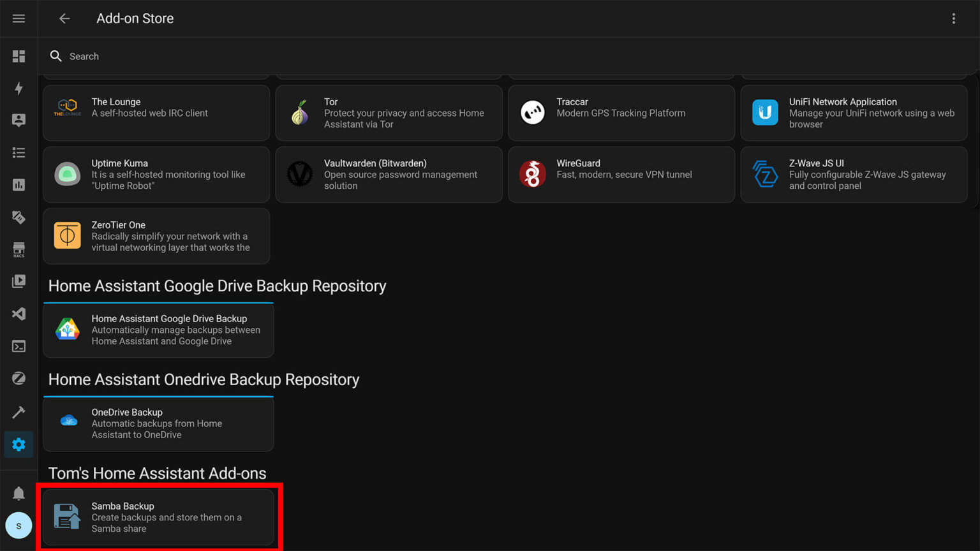Open the Overview dashboard icon
The width and height of the screenshot is (980, 551).
click(19, 56)
